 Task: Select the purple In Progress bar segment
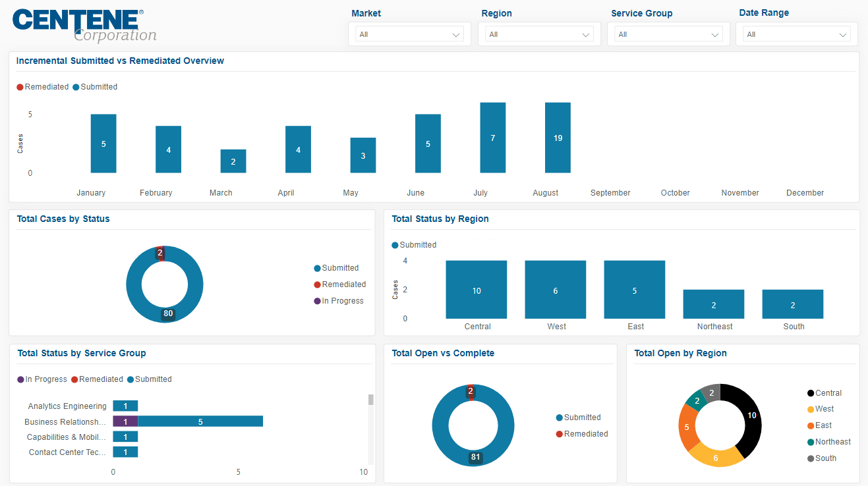pyautogui.click(x=125, y=421)
